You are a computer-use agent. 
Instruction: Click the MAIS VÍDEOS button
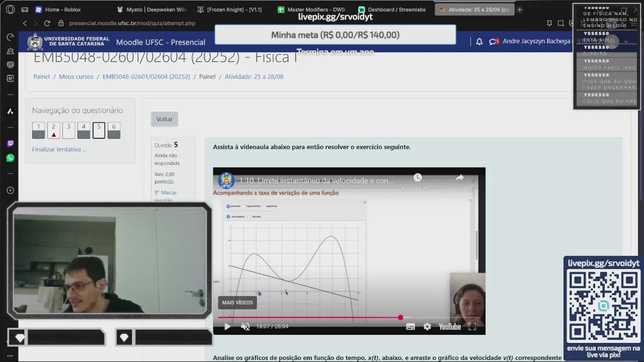tap(237, 303)
